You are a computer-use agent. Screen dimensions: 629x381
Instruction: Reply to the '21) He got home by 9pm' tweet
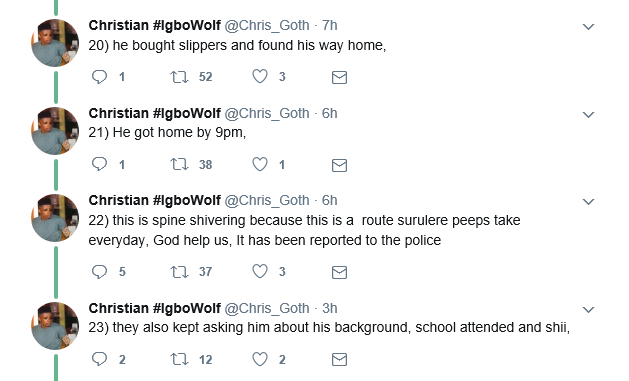99,164
